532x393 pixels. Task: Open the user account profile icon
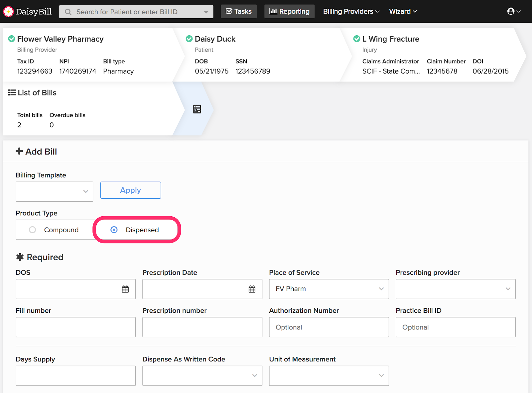point(511,11)
